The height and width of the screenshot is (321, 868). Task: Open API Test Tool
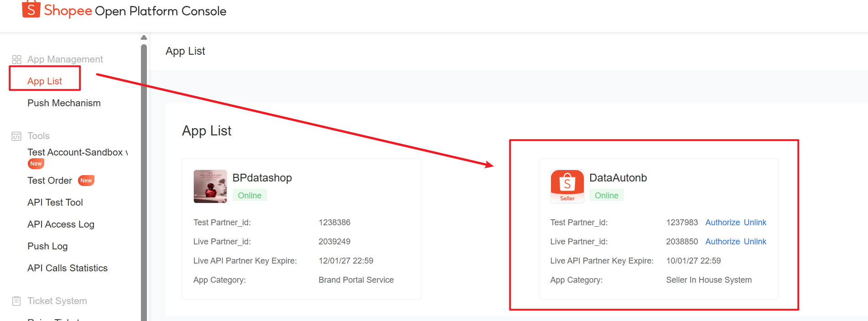(55, 202)
